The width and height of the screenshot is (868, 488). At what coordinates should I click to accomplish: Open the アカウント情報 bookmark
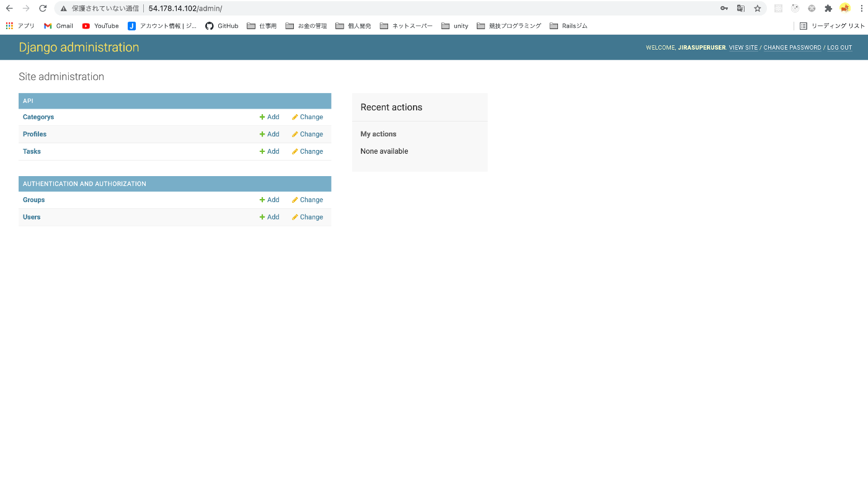point(162,26)
